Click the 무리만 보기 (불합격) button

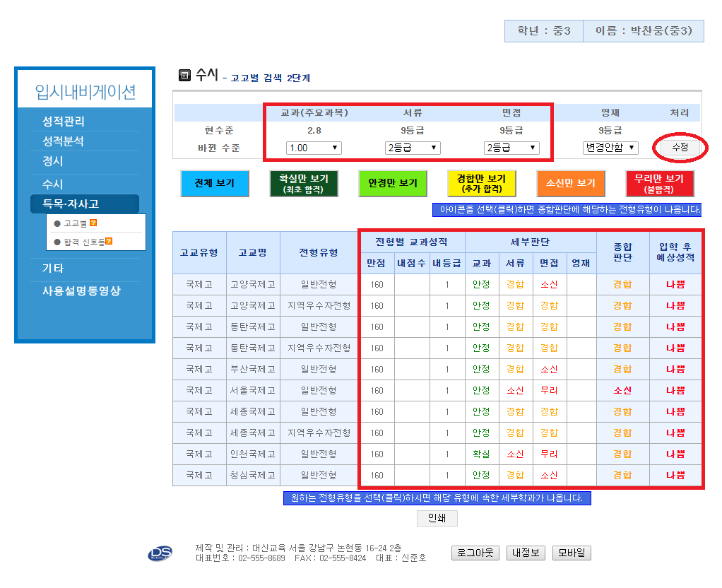tap(660, 184)
